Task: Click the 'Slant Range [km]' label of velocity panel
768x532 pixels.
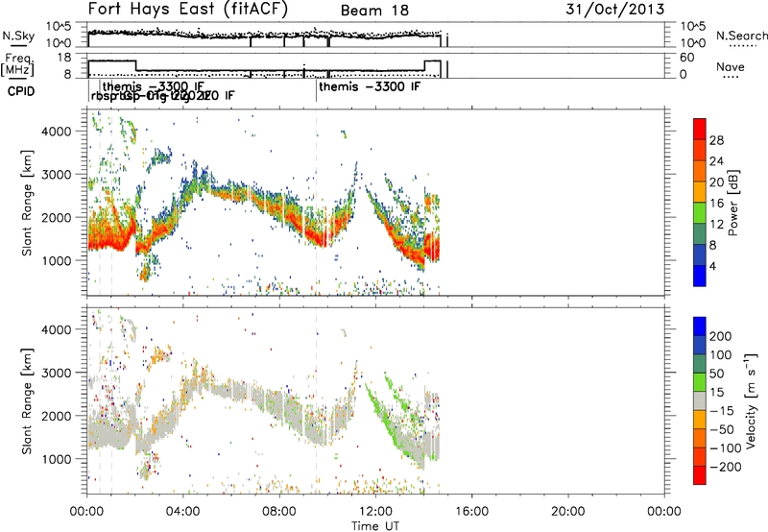Action: (27, 400)
